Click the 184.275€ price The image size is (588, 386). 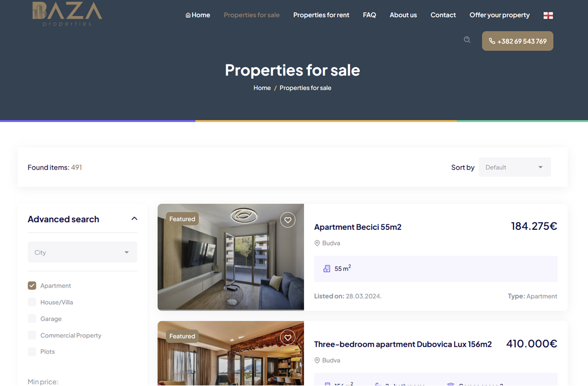pyautogui.click(x=534, y=227)
